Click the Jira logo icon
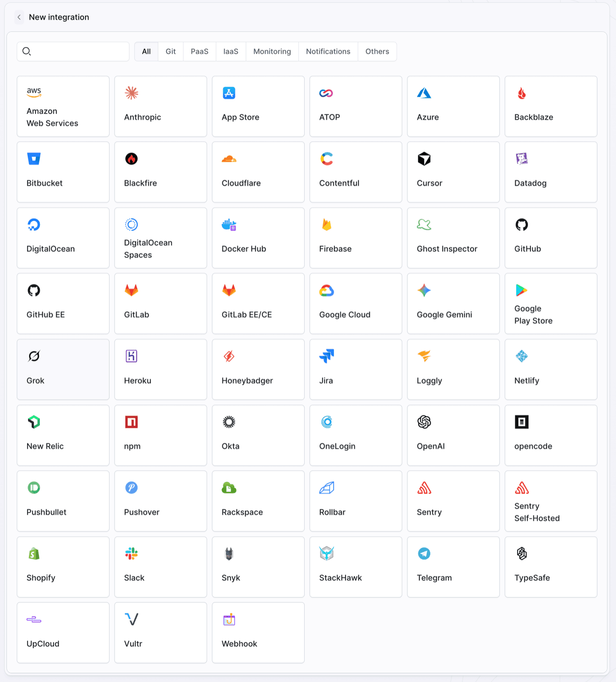The image size is (616, 682). [x=326, y=356]
